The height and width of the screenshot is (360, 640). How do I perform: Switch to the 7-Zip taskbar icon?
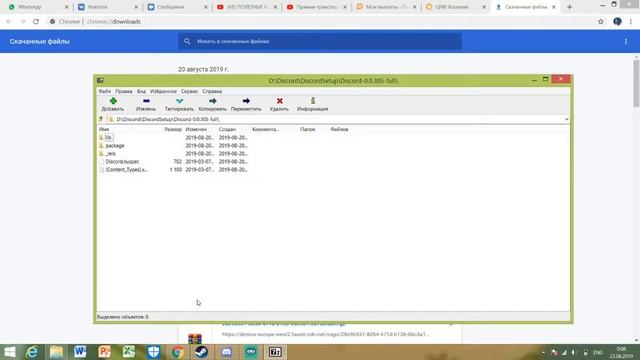(275, 352)
